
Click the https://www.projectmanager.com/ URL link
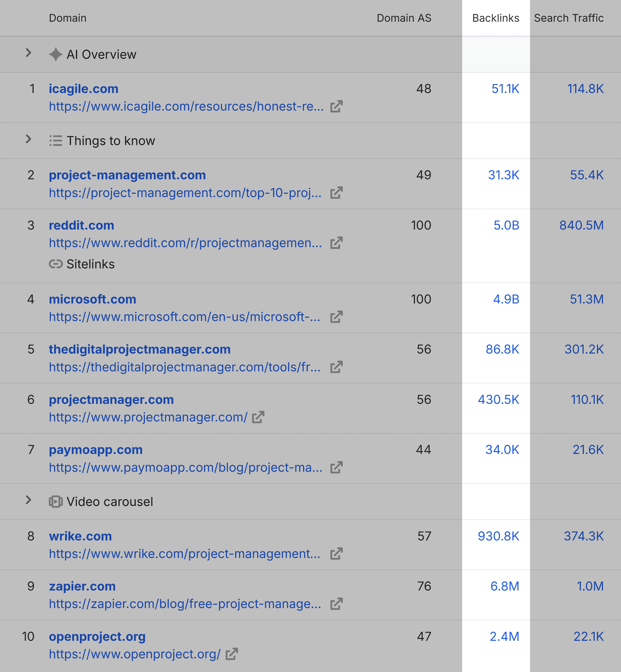point(148,417)
